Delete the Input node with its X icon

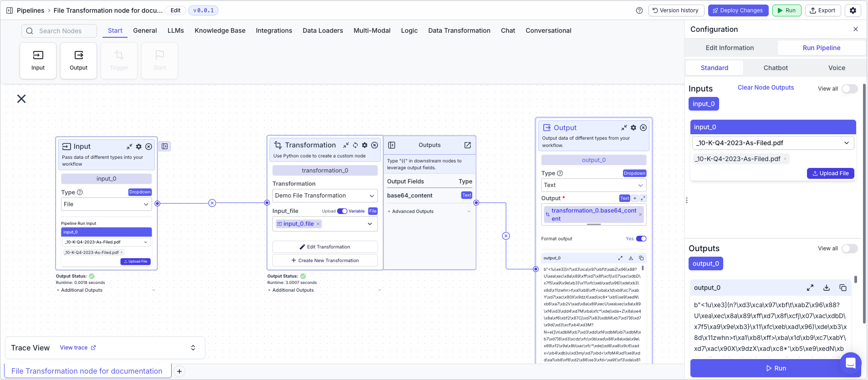(148, 147)
